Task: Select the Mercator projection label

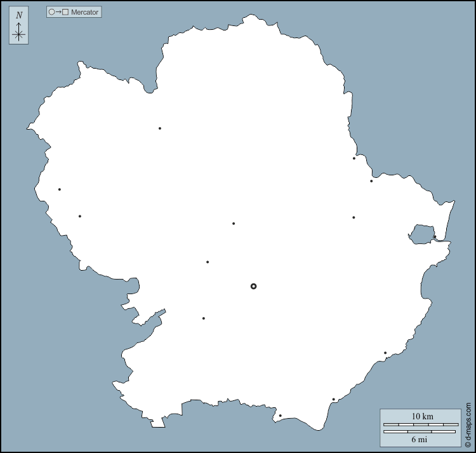Action: [x=84, y=12]
